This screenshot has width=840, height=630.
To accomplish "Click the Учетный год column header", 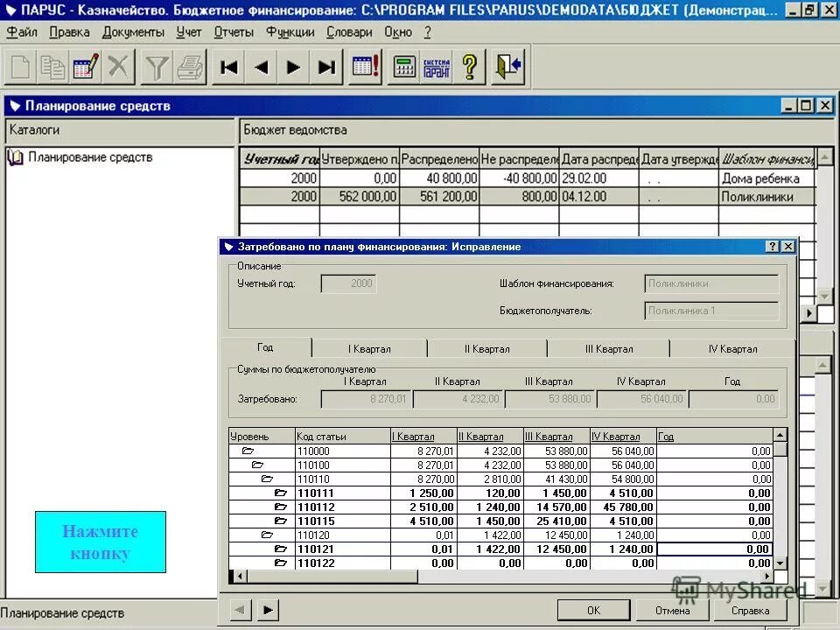I will tap(280, 159).
